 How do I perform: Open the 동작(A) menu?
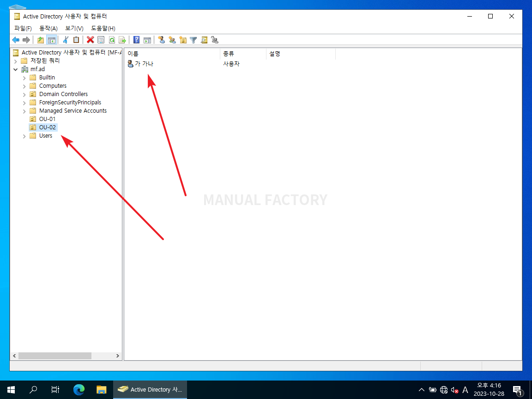click(48, 29)
